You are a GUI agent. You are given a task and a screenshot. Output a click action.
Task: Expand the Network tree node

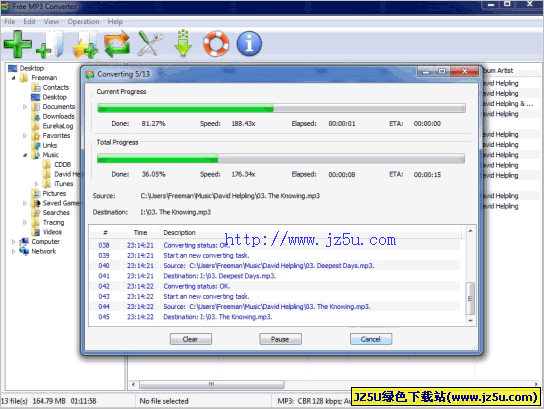13,252
